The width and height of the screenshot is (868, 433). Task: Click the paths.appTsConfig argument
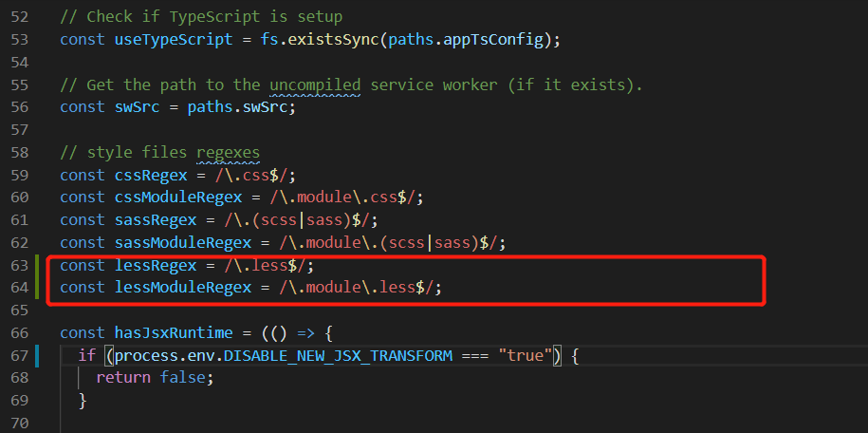coord(466,40)
